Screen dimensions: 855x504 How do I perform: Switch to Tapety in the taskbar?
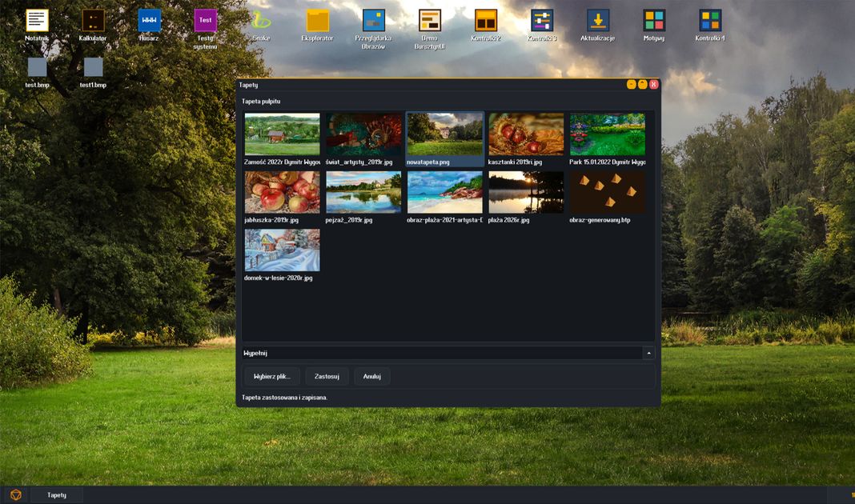(x=57, y=494)
